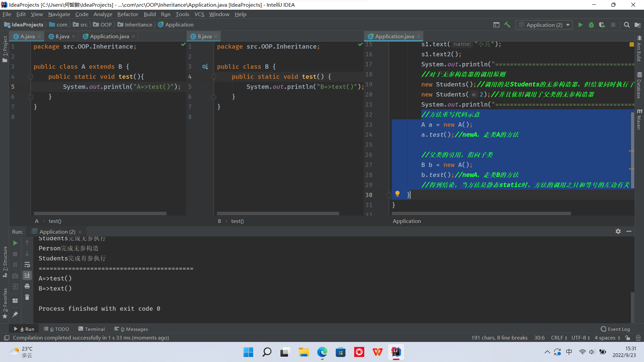
Task: Open the Refactor menu
Action: point(127,14)
